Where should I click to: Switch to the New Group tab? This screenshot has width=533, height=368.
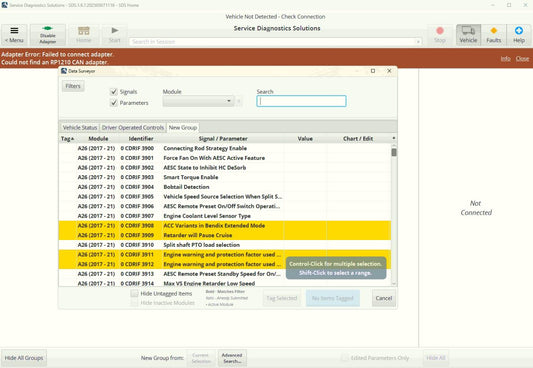183,127
